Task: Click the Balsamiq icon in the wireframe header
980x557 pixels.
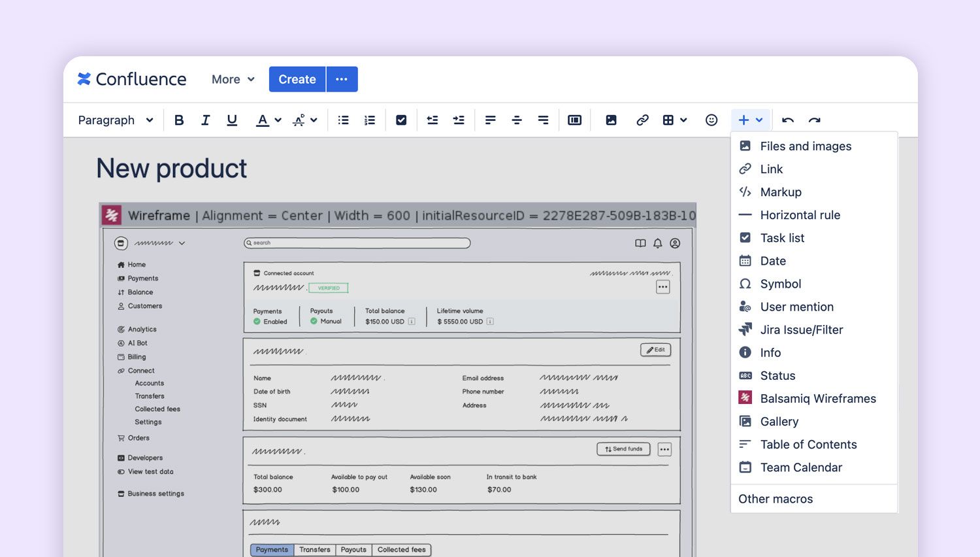Action: pyautogui.click(x=112, y=214)
